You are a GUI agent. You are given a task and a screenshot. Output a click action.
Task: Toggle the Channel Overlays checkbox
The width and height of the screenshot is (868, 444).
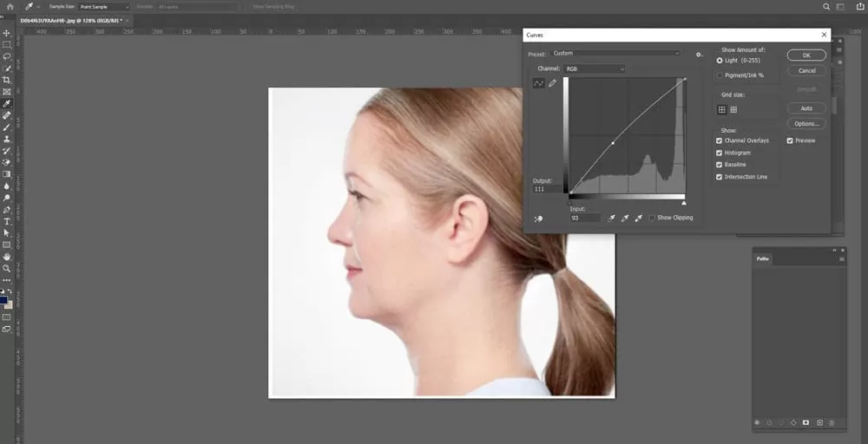coord(719,140)
